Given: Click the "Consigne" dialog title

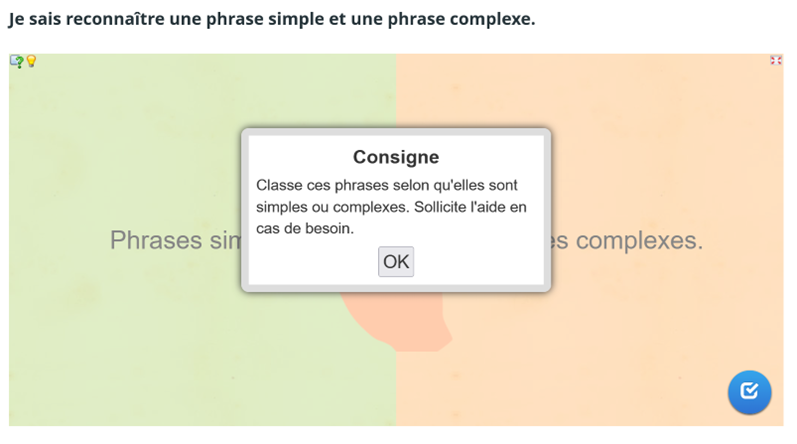Looking at the screenshot, I should [x=396, y=157].
